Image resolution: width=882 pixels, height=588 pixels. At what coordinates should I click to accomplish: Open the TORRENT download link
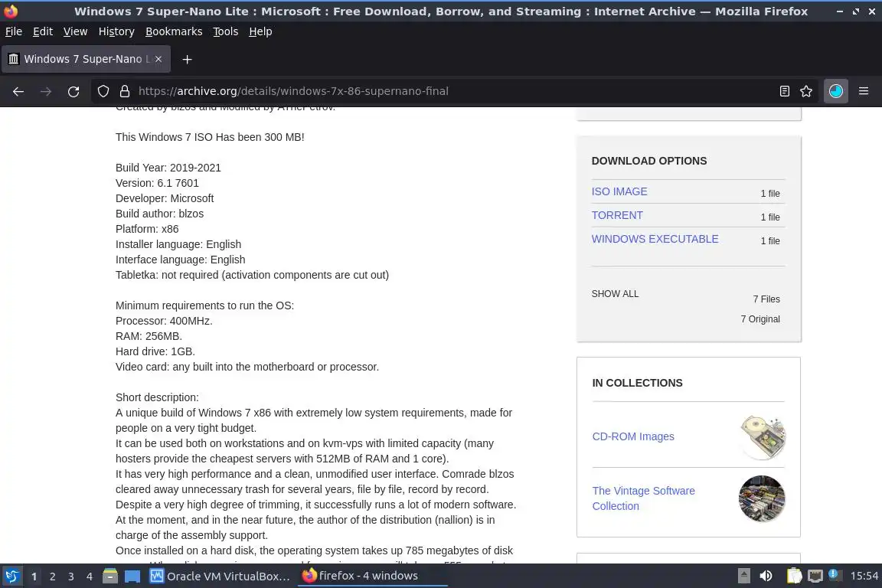pyautogui.click(x=617, y=215)
